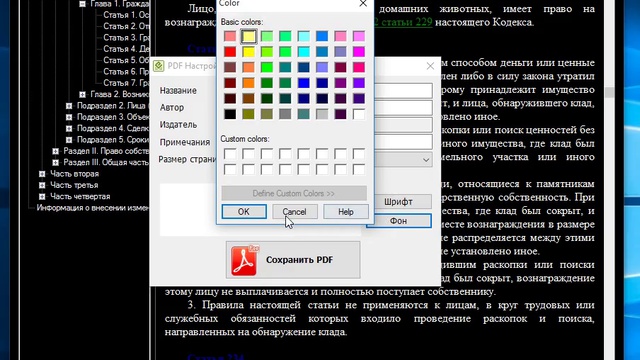Image resolution: width=640 pixels, height=360 pixels.
Task: Pick the bright green swatch
Action: 267,67
